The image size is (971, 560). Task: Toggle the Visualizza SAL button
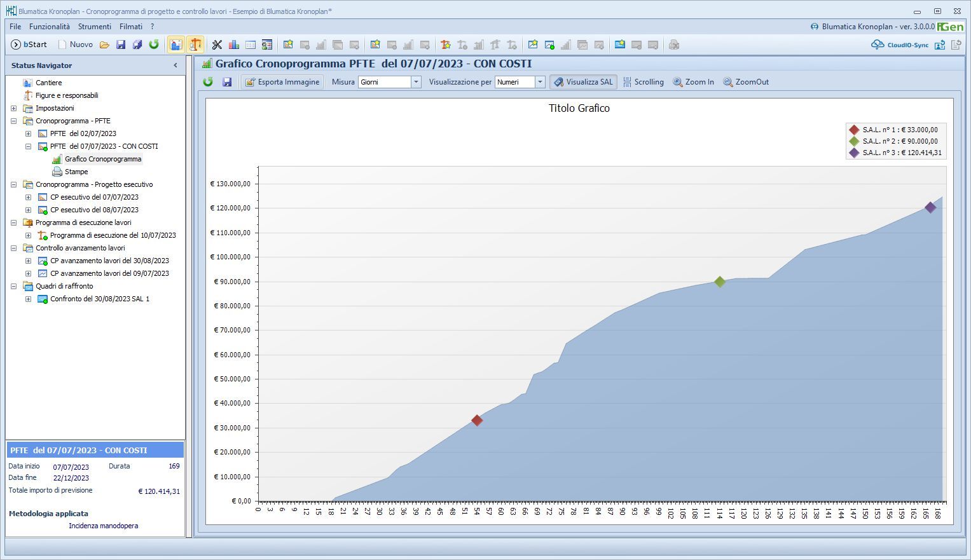583,82
